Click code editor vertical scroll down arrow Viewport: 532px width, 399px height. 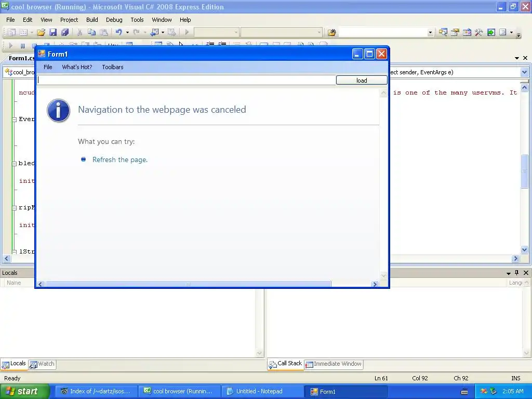pyautogui.click(x=525, y=250)
